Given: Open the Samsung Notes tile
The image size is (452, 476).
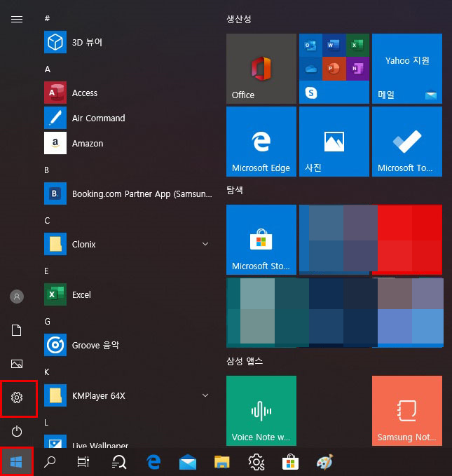Looking at the screenshot, I should point(406,411).
